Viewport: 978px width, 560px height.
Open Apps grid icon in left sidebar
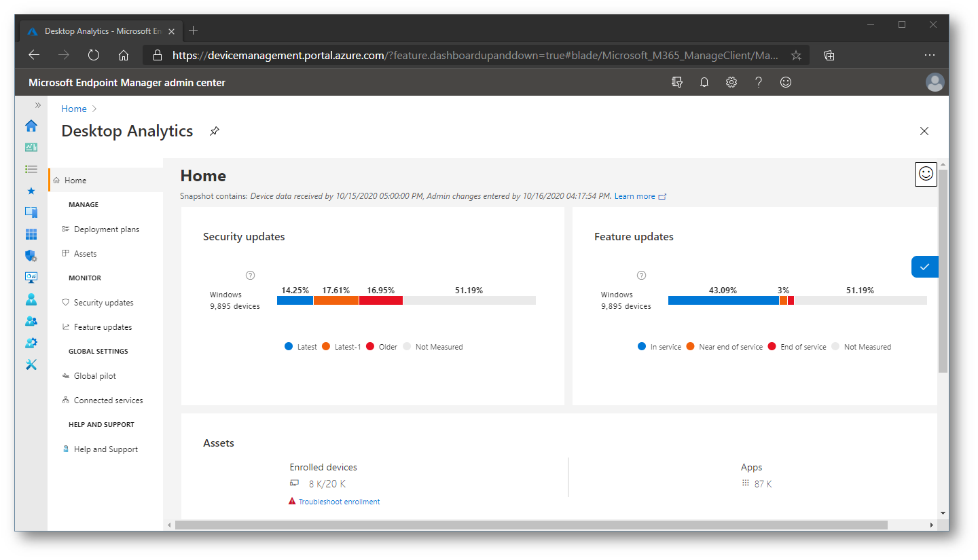coord(31,234)
